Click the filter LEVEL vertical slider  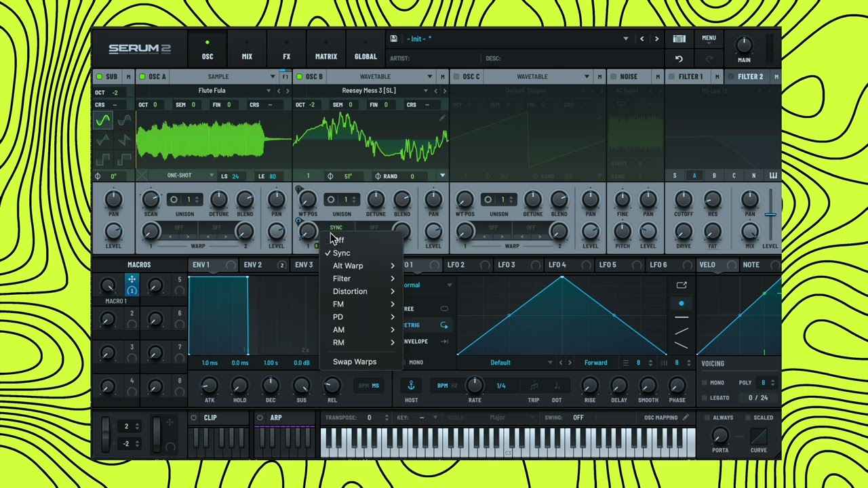click(x=770, y=216)
